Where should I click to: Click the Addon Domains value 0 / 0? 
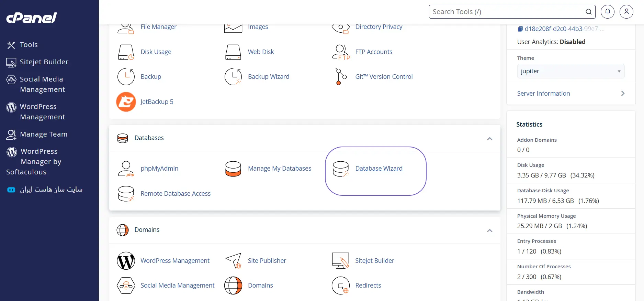[x=523, y=150]
